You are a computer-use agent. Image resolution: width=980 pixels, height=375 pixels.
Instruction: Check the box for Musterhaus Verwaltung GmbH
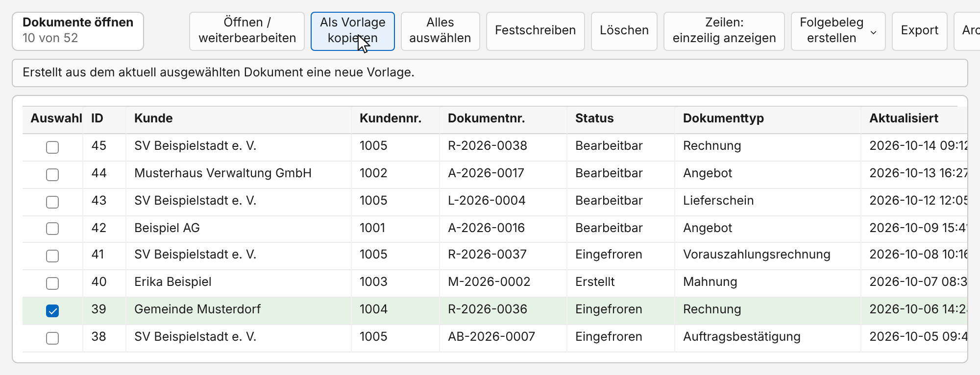tap(52, 174)
